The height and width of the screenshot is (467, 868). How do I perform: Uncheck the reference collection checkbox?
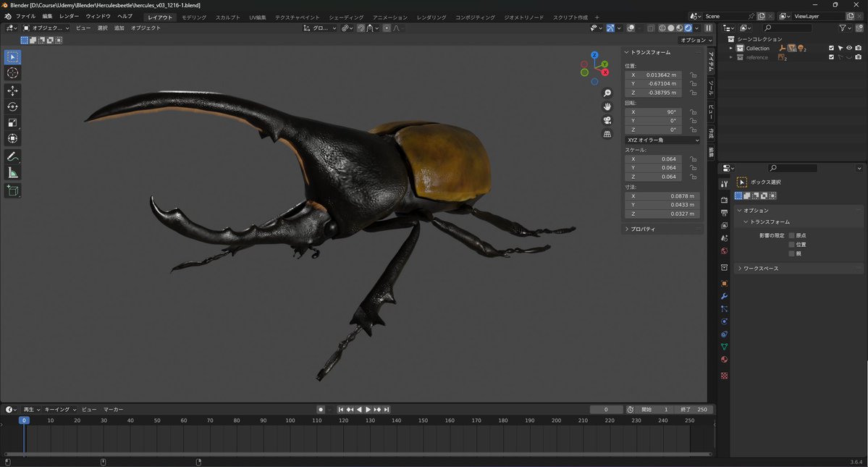(x=832, y=57)
